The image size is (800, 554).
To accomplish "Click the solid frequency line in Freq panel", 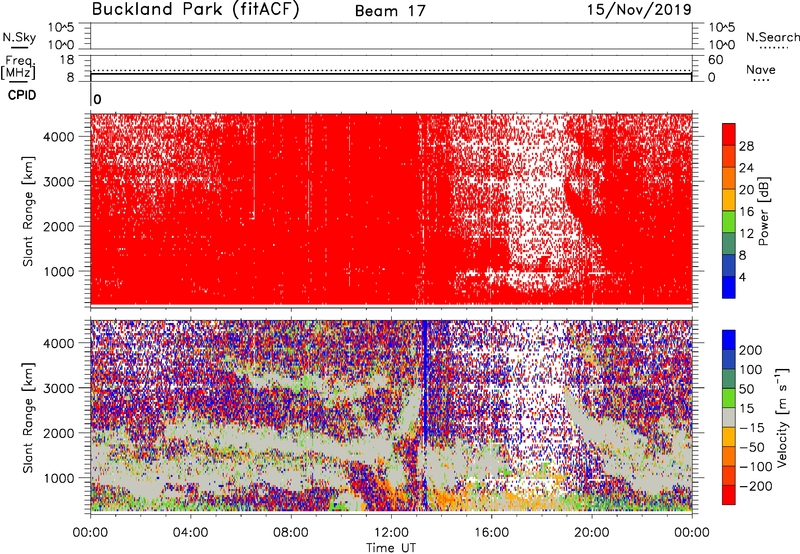I will coord(391,74).
